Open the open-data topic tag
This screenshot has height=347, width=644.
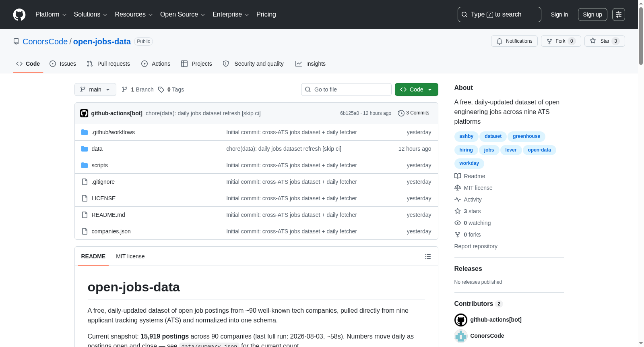coord(539,150)
